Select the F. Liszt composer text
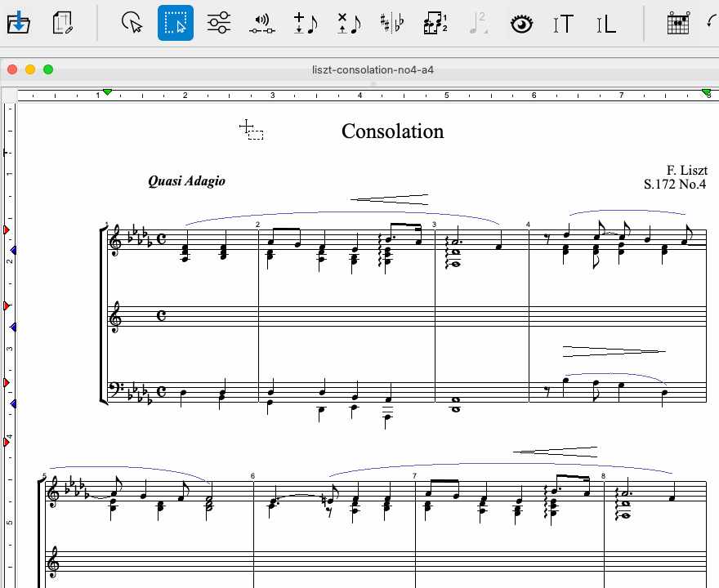Screen dimensions: 719x588 (x=687, y=171)
